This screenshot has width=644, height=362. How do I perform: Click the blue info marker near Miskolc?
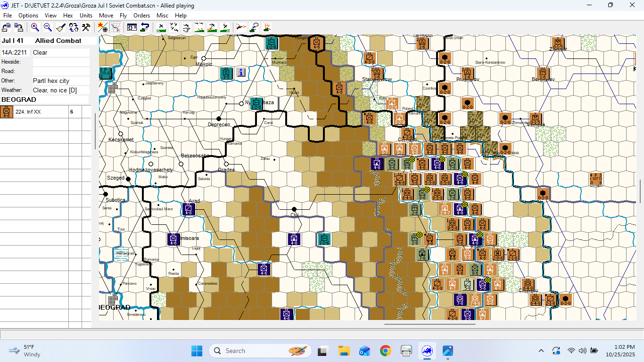(241, 73)
